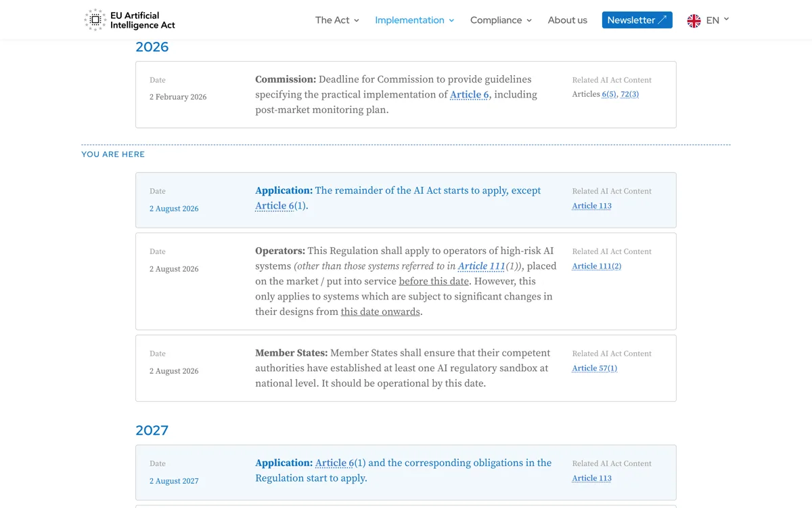Follow the 72(3) related article link
This screenshot has width=812, height=508.
(629, 94)
